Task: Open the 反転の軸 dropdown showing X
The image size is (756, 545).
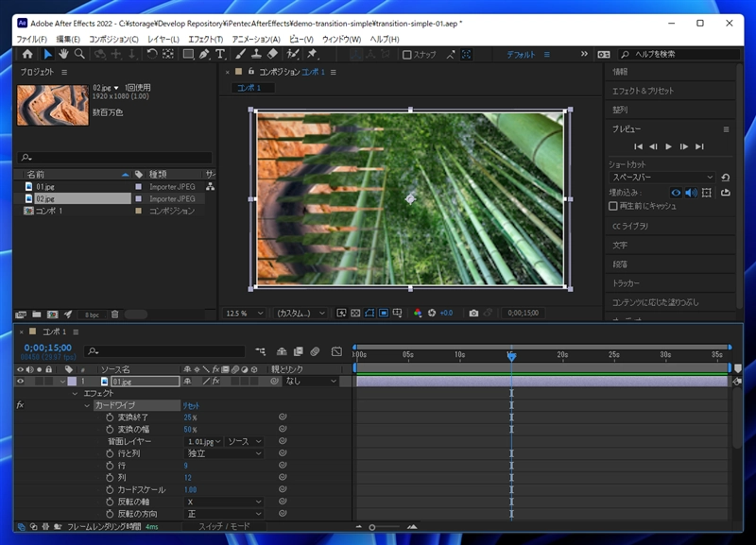Action: coord(224,502)
